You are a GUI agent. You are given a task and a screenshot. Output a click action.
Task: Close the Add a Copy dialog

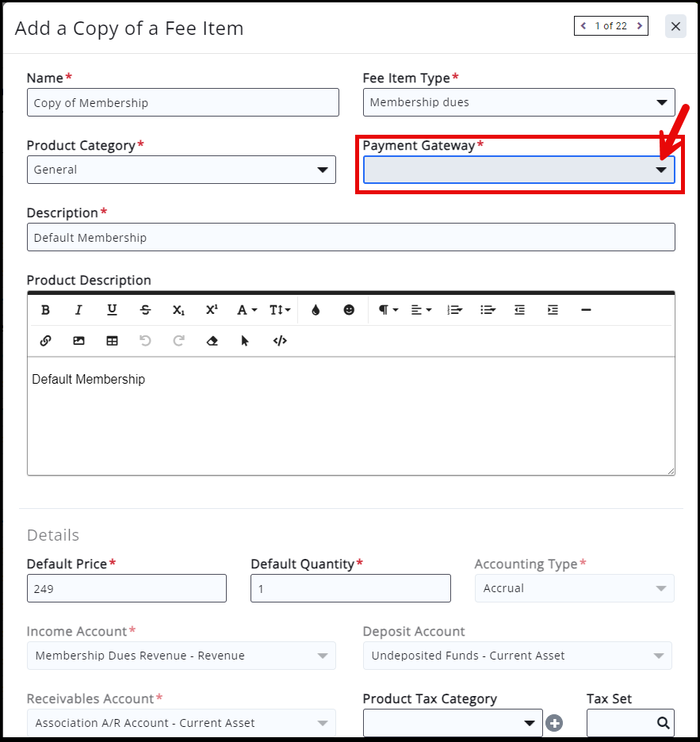coord(675,26)
